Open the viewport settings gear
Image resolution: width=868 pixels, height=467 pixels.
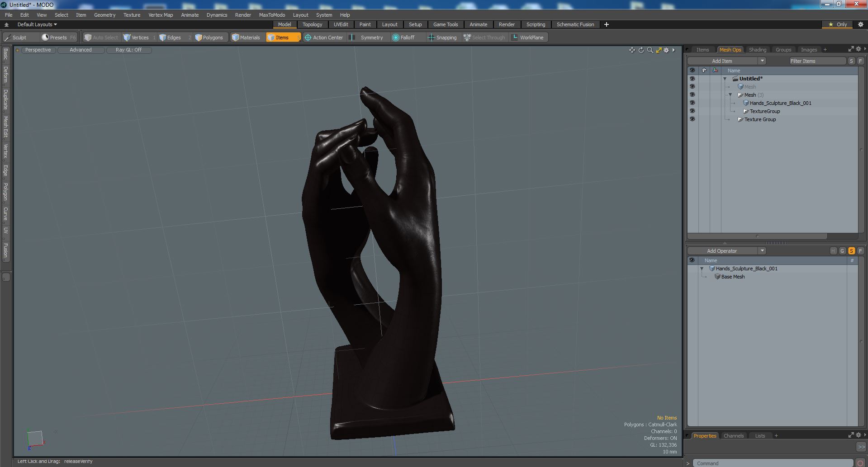[x=666, y=50]
